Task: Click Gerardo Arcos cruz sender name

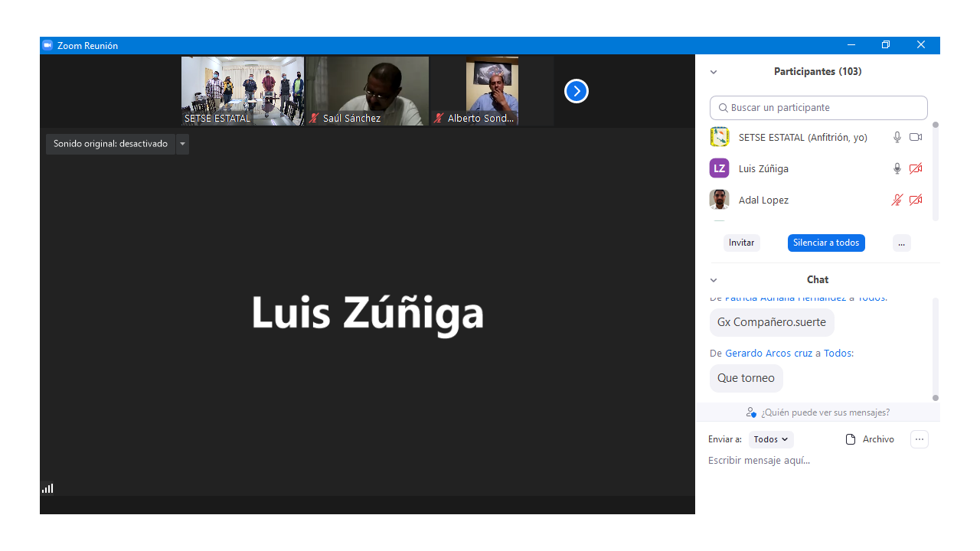Action: pyautogui.click(x=769, y=353)
